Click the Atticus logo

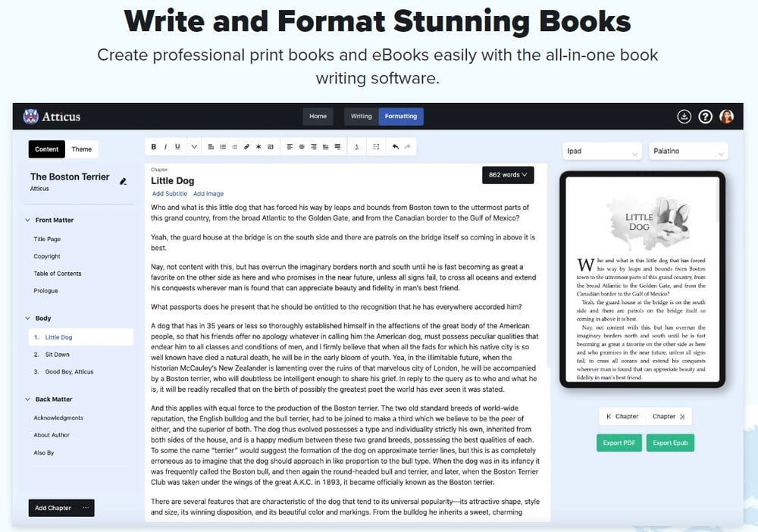[52, 117]
